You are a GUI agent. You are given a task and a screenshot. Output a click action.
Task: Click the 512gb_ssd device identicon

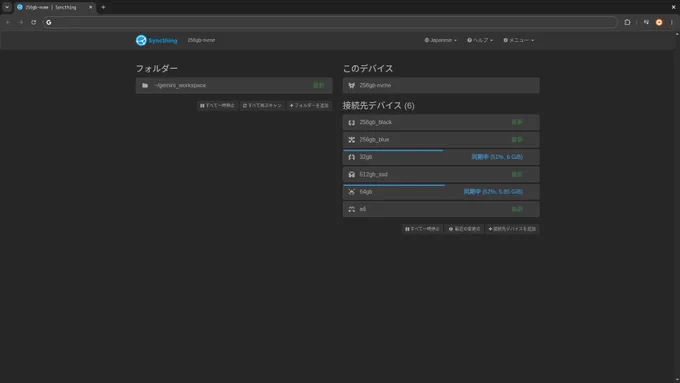click(x=352, y=174)
